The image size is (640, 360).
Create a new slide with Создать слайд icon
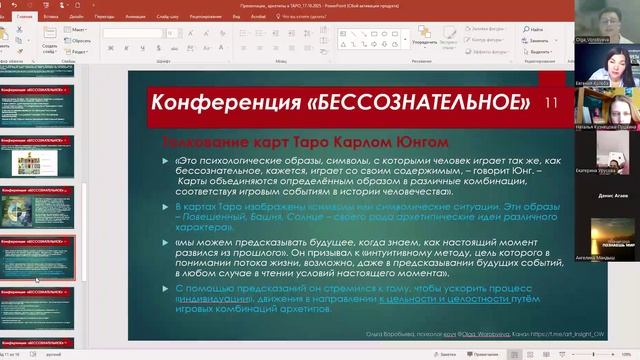(x=49, y=41)
